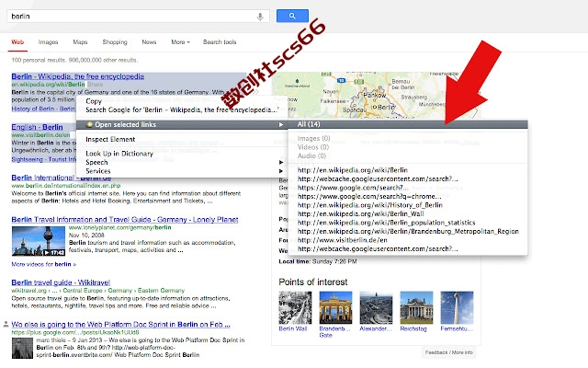Open Web Platform Doc Sprint in Berlin result
The width and height of the screenshot is (588, 368).
coord(120,324)
